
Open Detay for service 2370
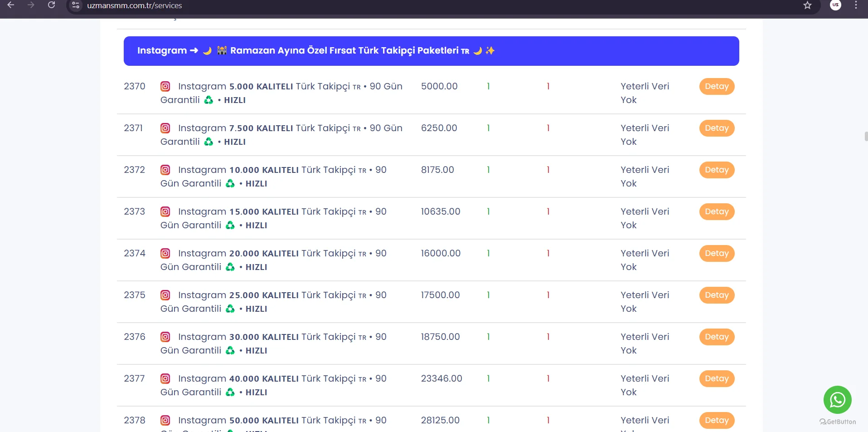pyautogui.click(x=716, y=86)
